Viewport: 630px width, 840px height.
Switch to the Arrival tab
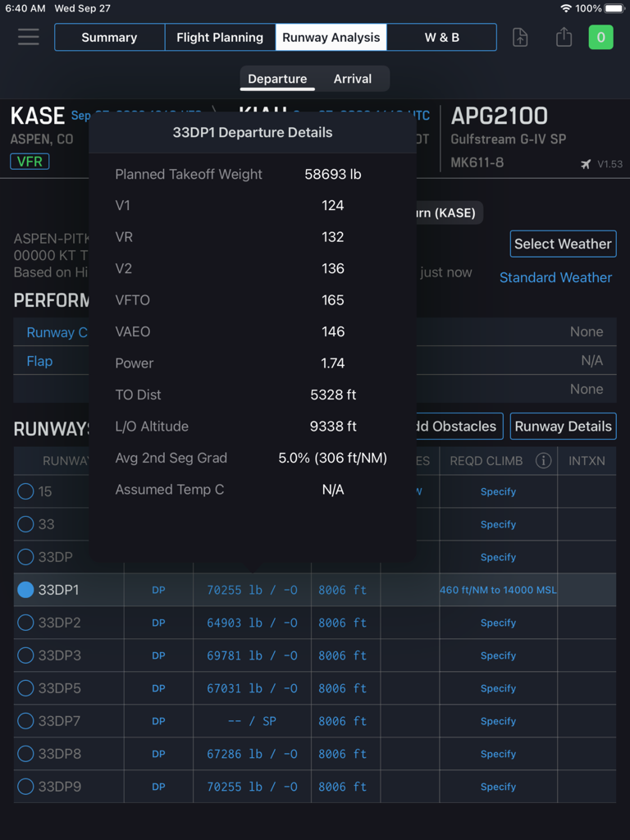click(x=353, y=79)
